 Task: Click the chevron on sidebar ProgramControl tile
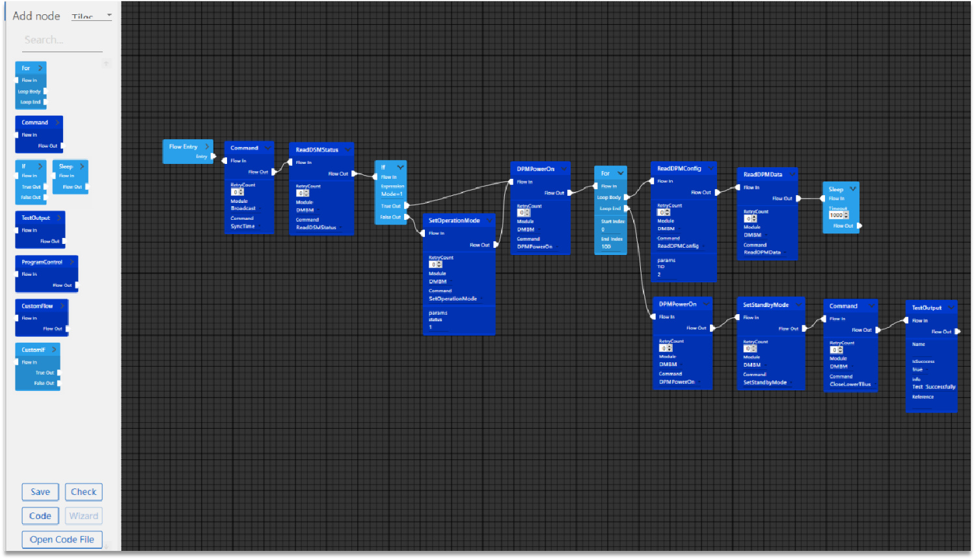(72, 261)
